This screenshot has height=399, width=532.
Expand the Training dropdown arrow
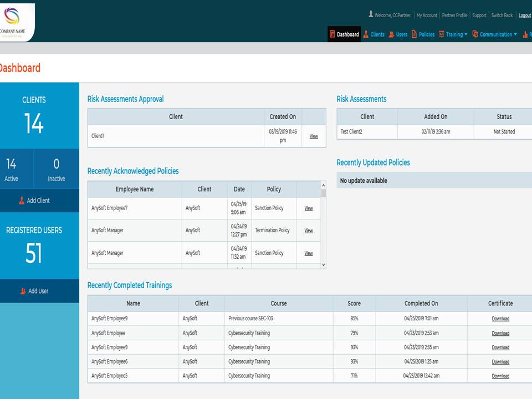(466, 34)
